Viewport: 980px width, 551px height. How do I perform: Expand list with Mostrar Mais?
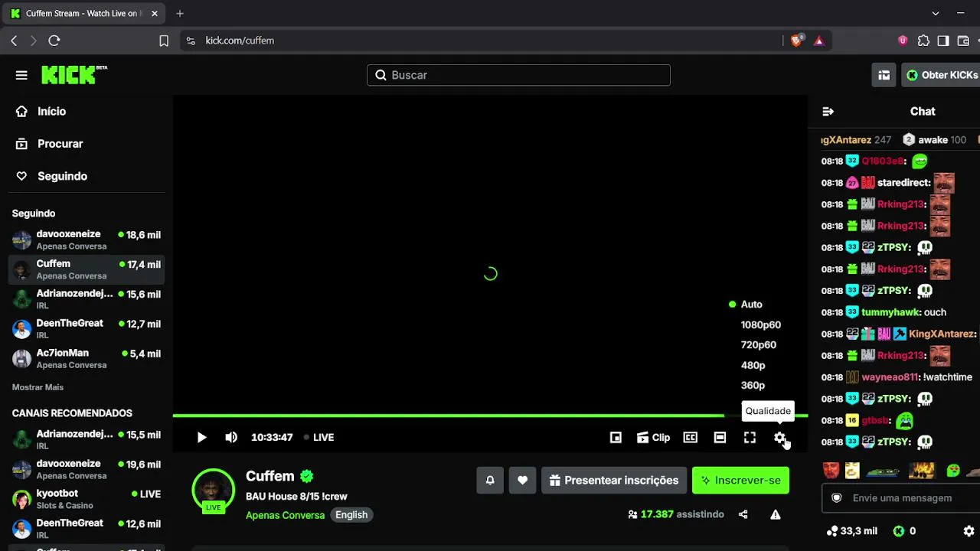(38, 387)
